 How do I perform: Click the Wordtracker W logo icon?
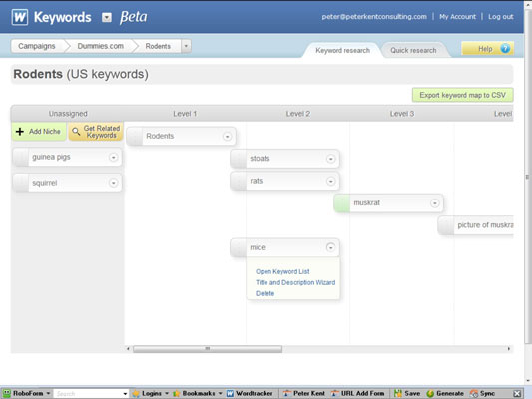coord(20,17)
